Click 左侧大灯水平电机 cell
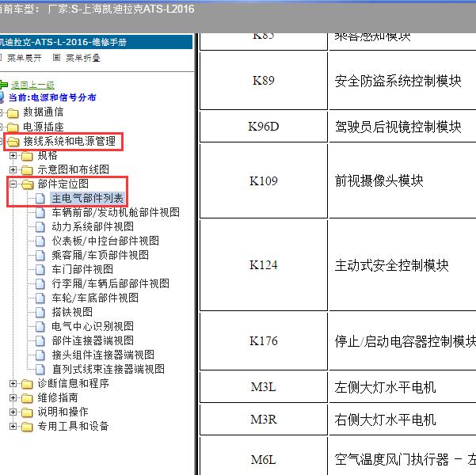 [x=402, y=387]
